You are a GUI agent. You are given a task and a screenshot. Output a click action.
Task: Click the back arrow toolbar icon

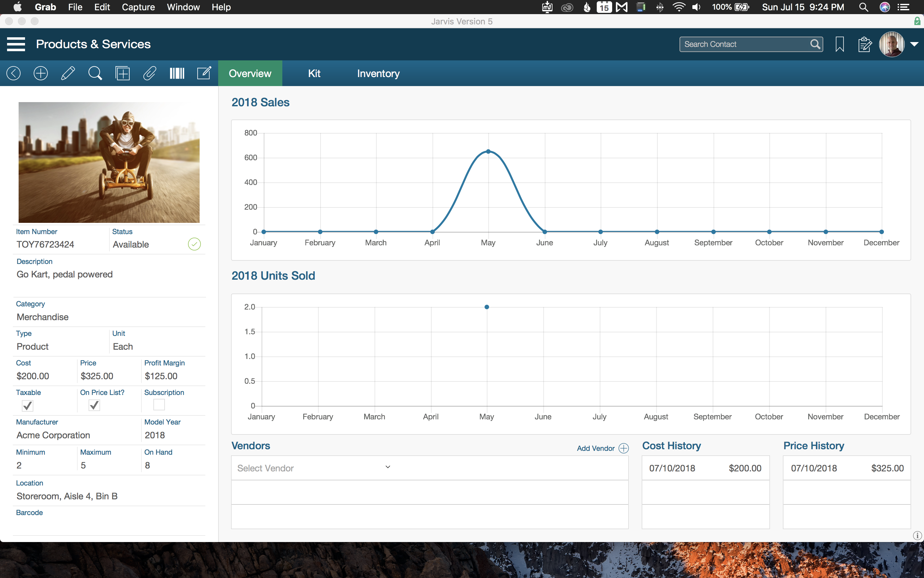[13, 73]
